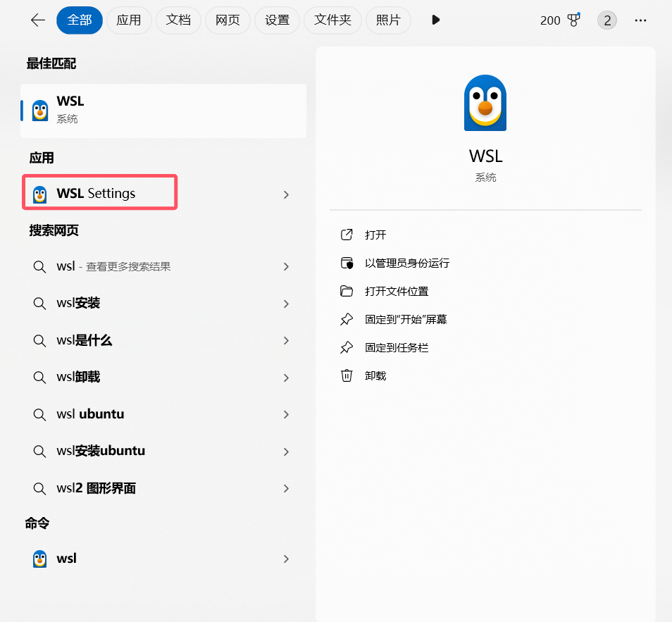Expand the wsl卸载 chevron
This screenshot has height=622, width=672.
286,378
